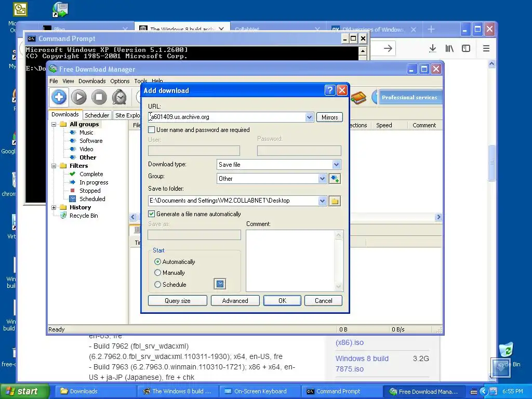Select Automatically start option

(x=157, y=262)
